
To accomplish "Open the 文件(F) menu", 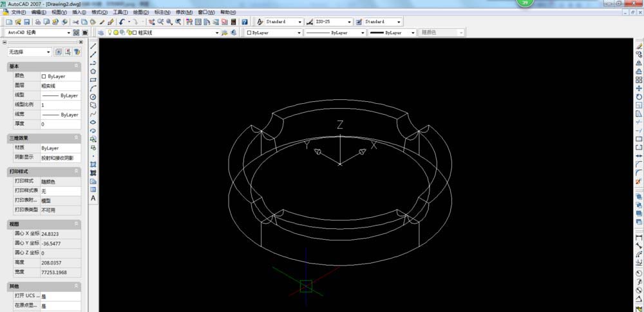I will tap(19, 12).
